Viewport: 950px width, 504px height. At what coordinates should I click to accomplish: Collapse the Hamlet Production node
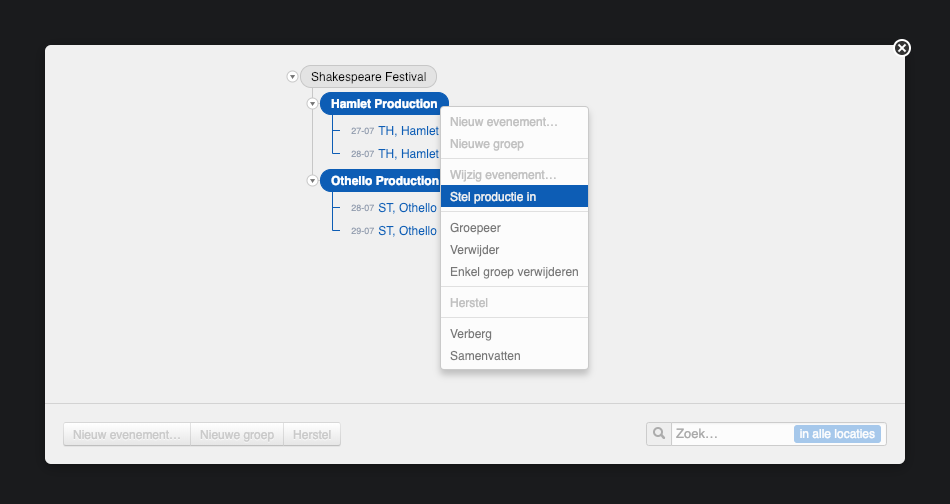pyautogui.click(x=312, y=104)
